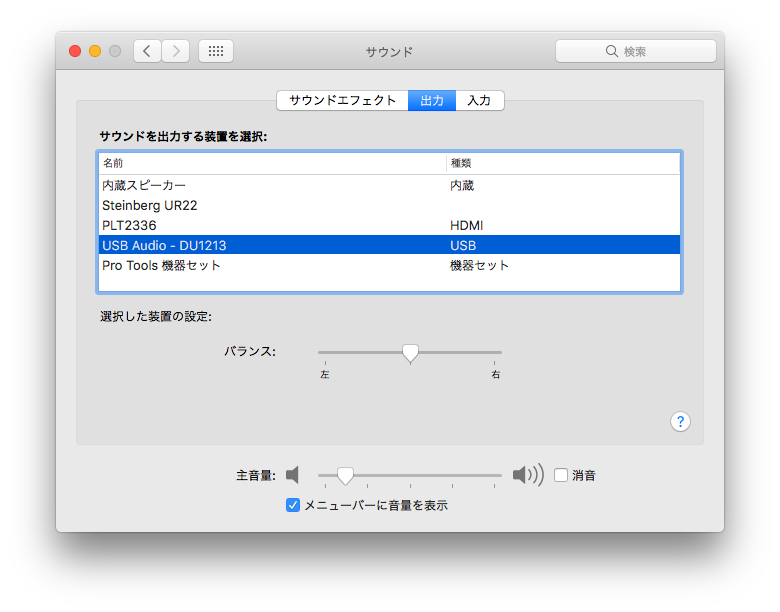
Task: Show all preferences via grid icon
Action: click(216, 51)
